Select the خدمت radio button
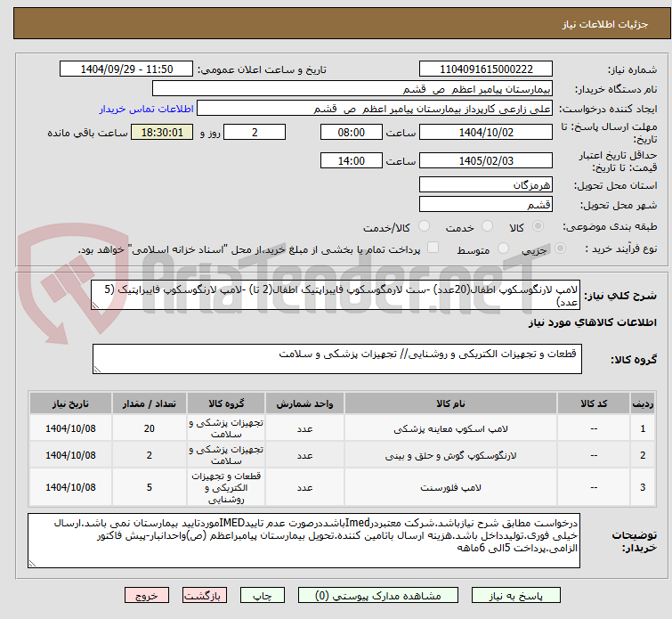672x619 pixels. pos(487,226)
